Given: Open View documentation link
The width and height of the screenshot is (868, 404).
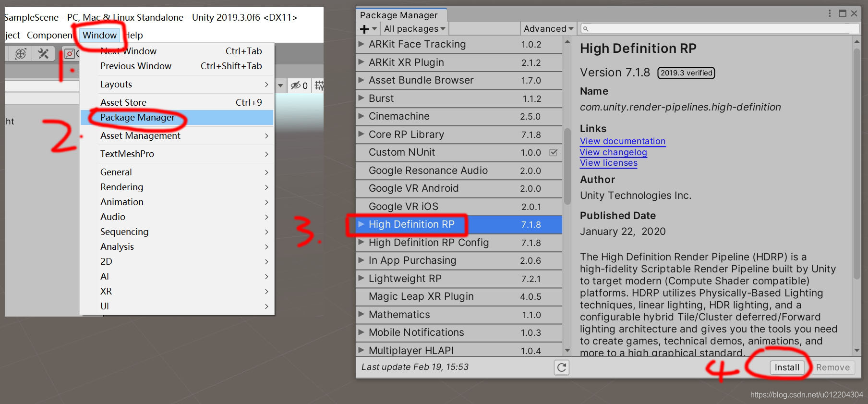Looking at the screenshot, I should 623,141.
